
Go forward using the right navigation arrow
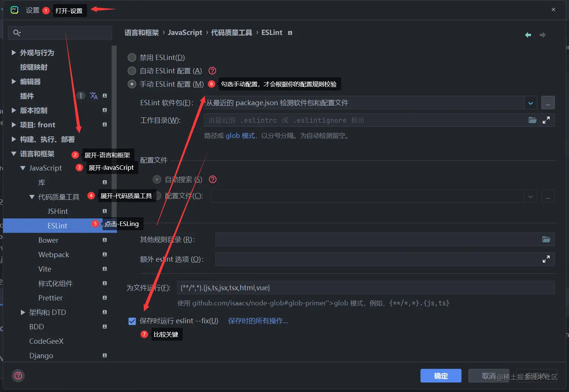coord(542,35)
